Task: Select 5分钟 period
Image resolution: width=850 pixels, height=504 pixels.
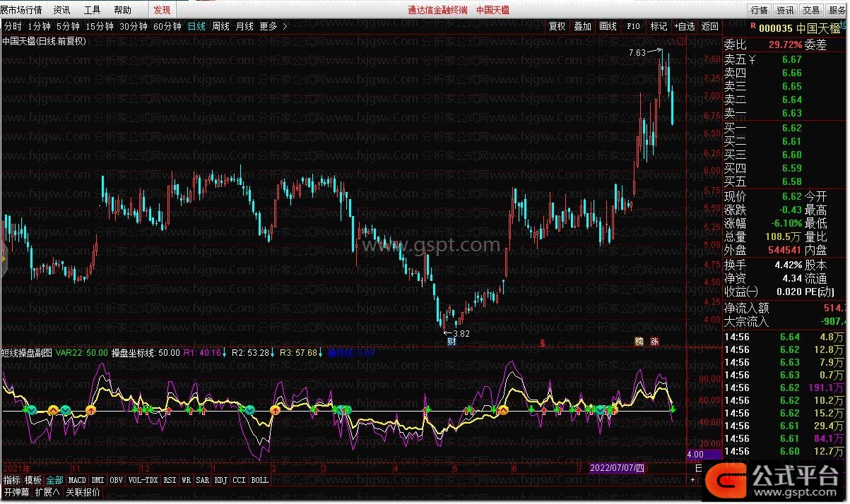Action: pyautogui.click(x=69, y=26)
